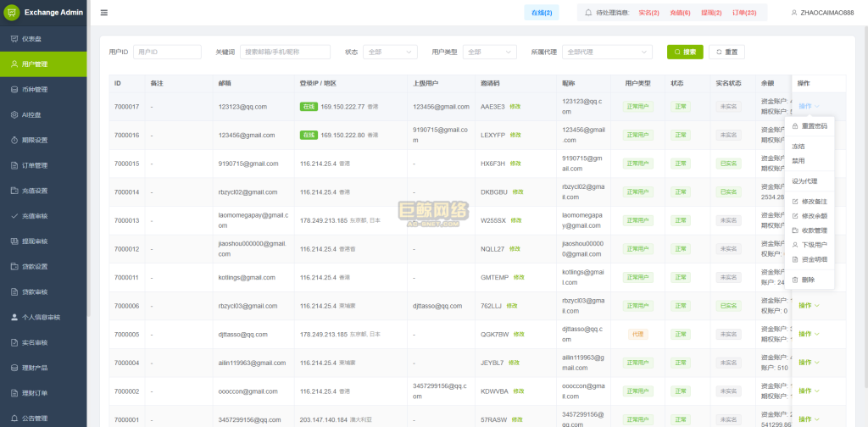
Task: Open 贷款设置 via its folder icon
Action: coord(14,267)
